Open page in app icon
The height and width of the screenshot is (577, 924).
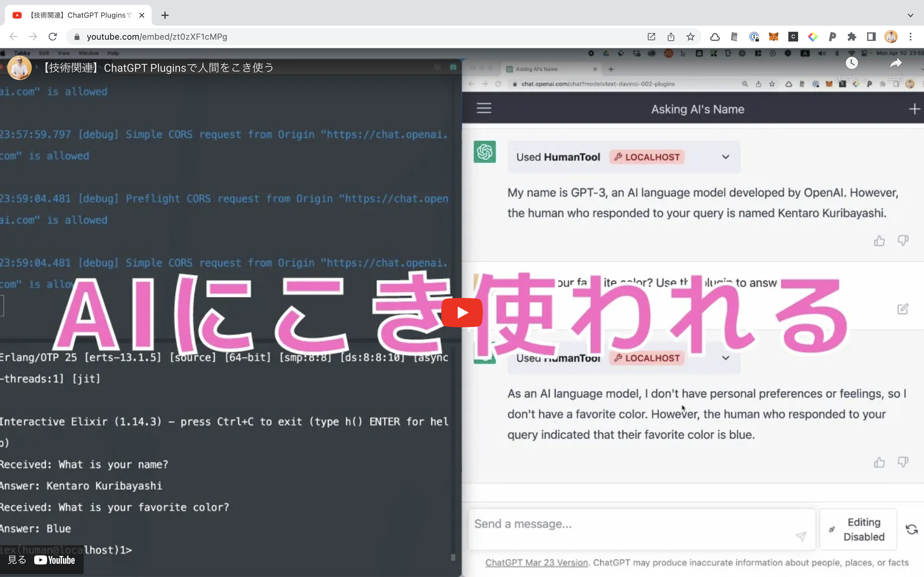coord(651,37)
